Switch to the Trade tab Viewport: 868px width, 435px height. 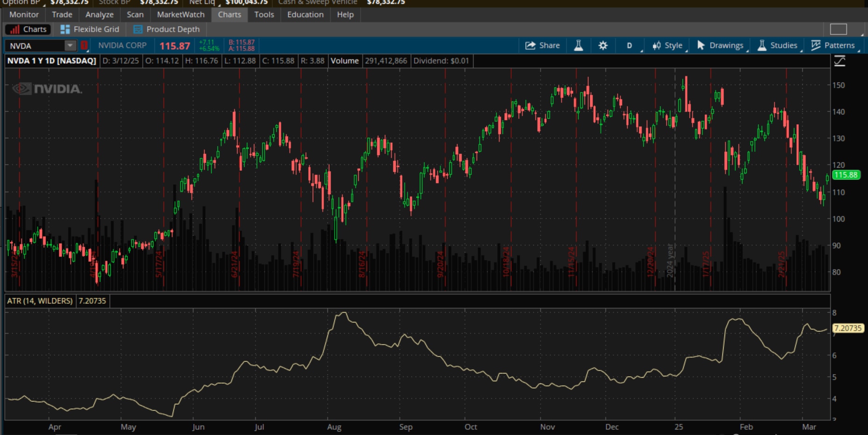[x=62, y=14]
